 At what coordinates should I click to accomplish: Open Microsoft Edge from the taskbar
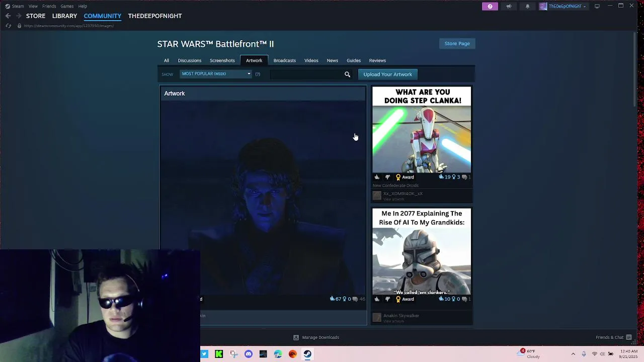278,354
